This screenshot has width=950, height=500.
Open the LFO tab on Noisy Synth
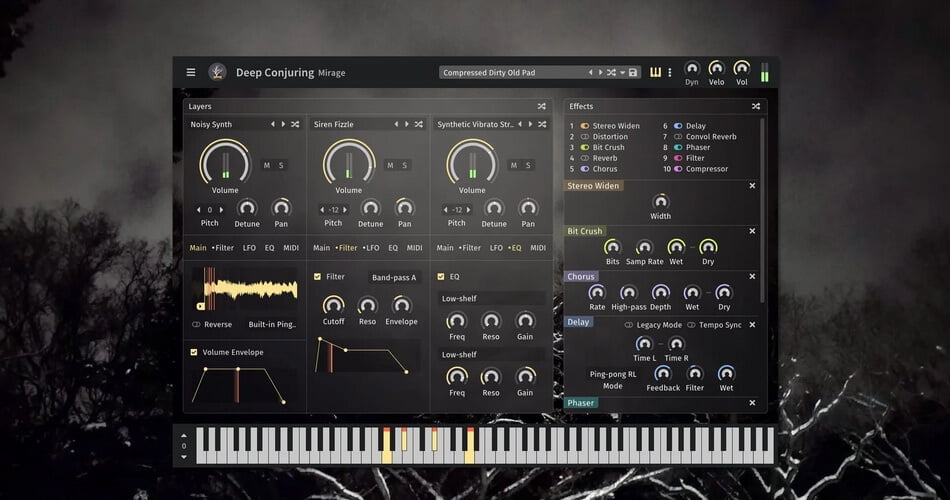click(249, 247)
